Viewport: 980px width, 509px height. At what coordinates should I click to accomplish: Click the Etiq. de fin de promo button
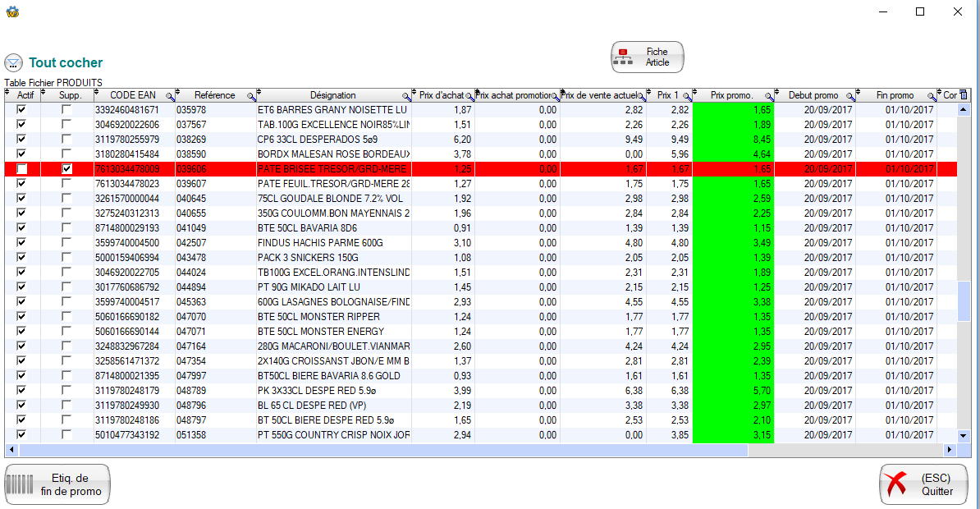[57, 484]
